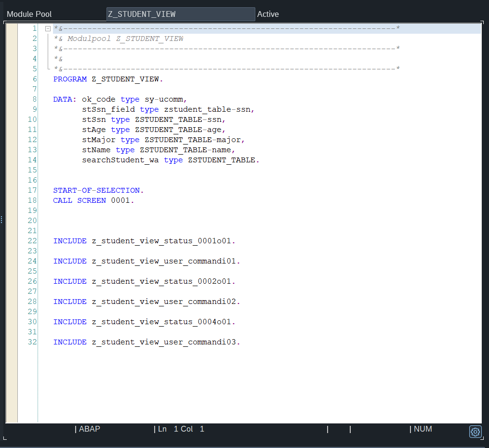Click include z_student_view_user_commandi01

point(165,261)
